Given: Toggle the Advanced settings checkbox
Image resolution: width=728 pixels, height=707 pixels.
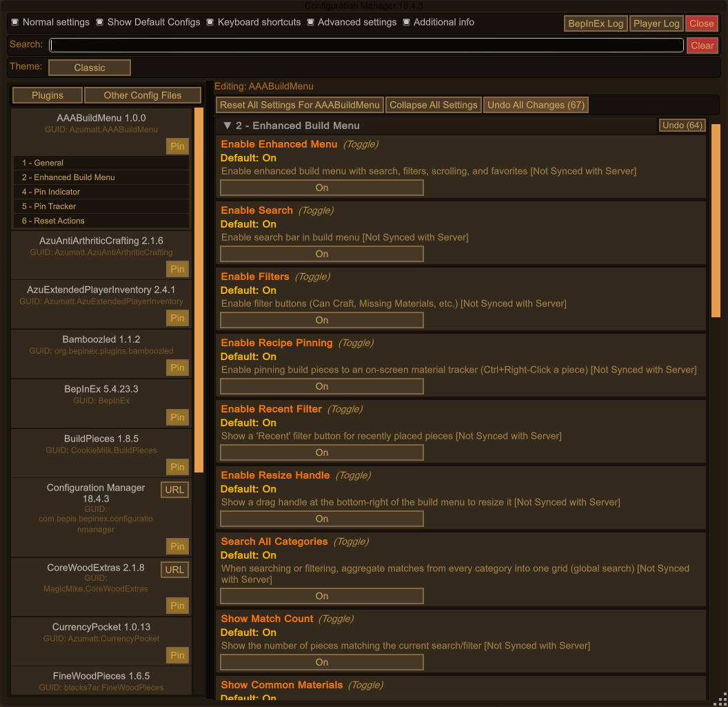Looking at the screenshot, I should coord(310,22).
